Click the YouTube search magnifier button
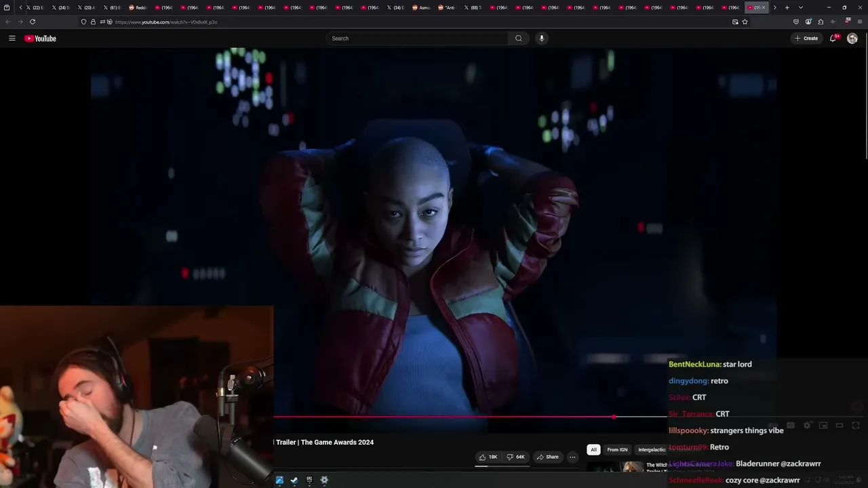 coord(519,39)
